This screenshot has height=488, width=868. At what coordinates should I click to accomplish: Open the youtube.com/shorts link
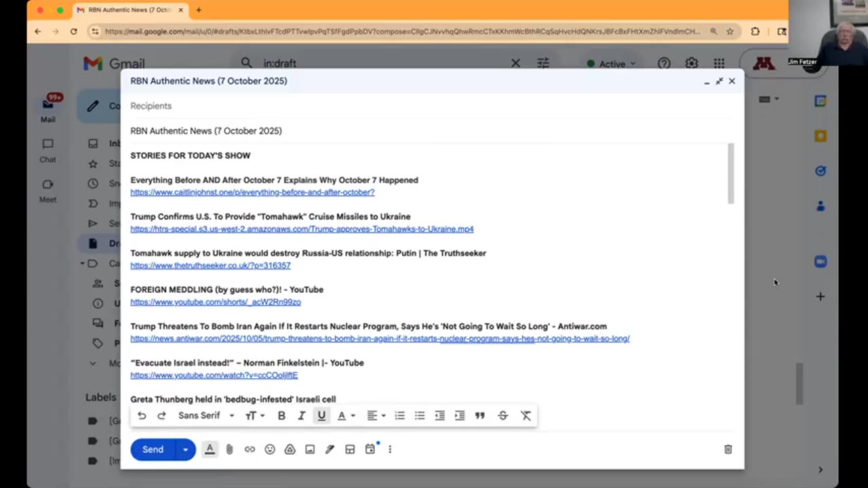pos(216,302)
